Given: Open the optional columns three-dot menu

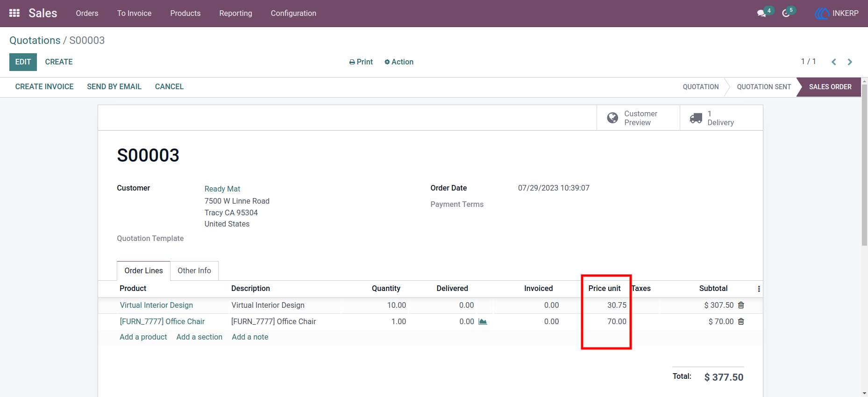Looking at the screenshot, I should 759,289.
